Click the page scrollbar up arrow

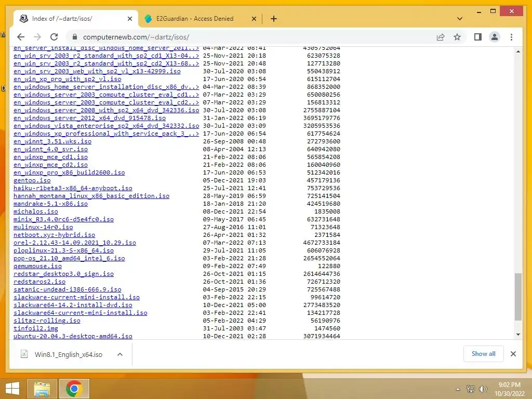click(x=518, y=51)
